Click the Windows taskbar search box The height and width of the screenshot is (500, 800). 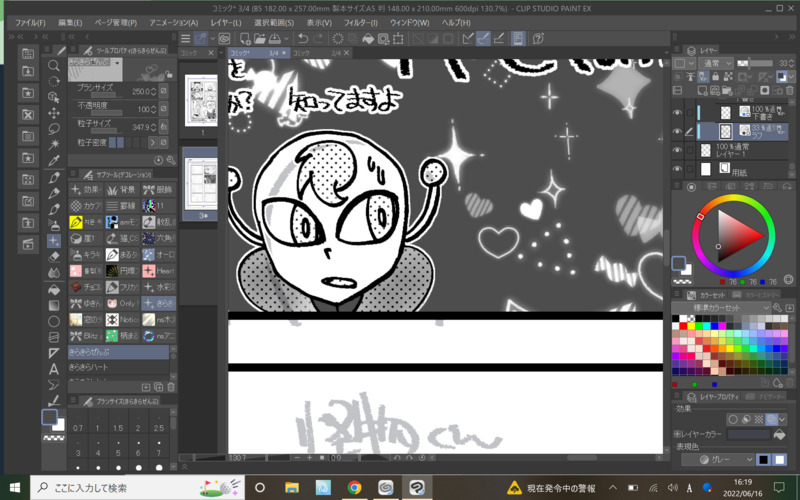pos(138,487)
